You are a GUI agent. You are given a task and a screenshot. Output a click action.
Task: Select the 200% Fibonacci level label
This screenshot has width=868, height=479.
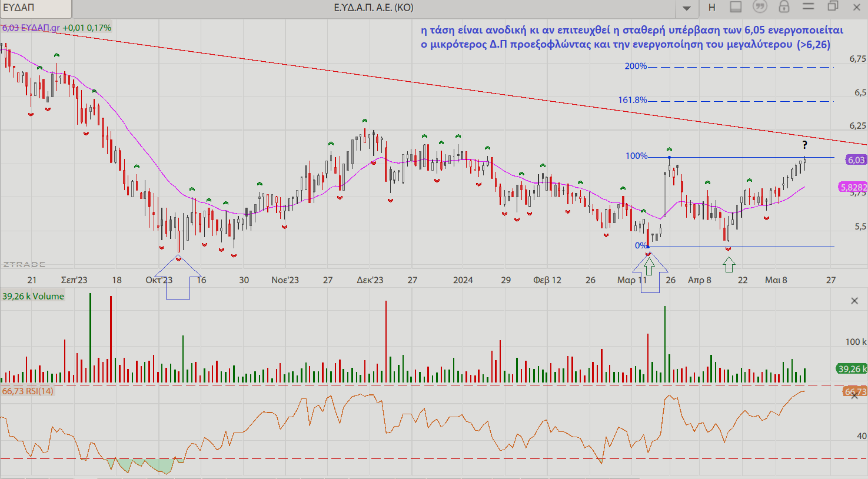click(x=636, y=66)
